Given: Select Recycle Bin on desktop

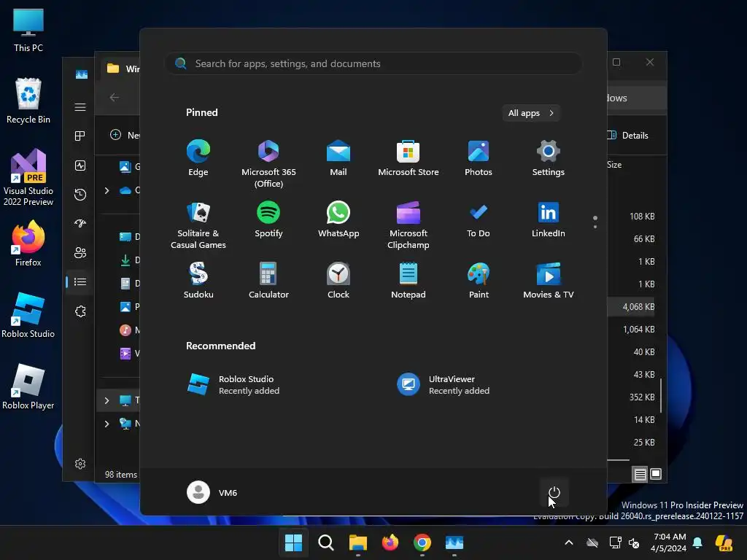Looking at the screenshot, I should click(28, 101).
